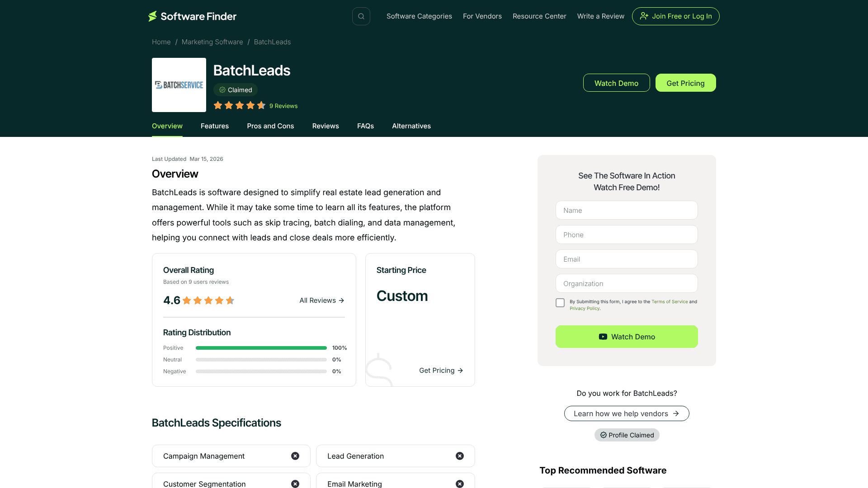Click 'Based on 9 users reviews' text

[x=196, y=282]
